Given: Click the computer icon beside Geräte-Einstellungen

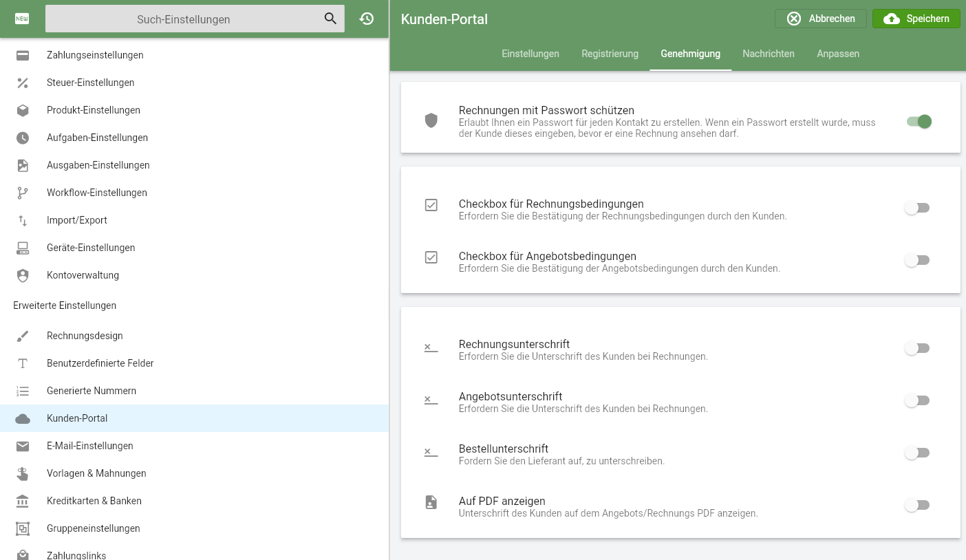Looking at the screenshot, I should pos(23,248).
